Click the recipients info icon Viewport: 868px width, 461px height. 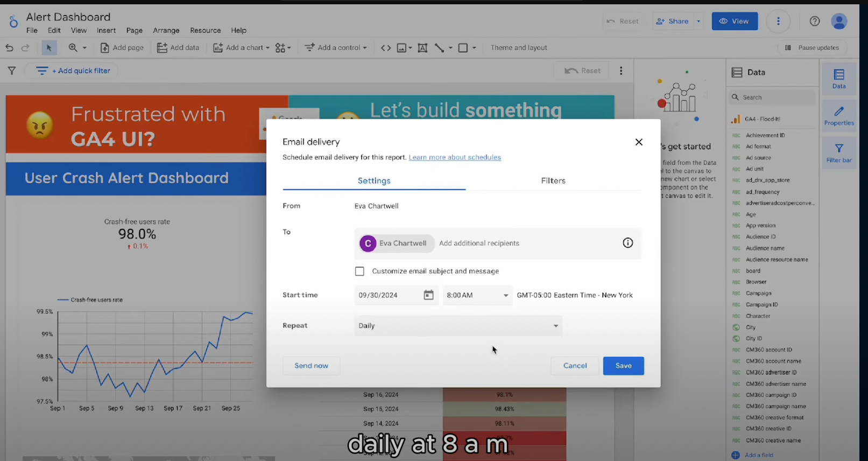pyautogui.click(x=627, y=243)
